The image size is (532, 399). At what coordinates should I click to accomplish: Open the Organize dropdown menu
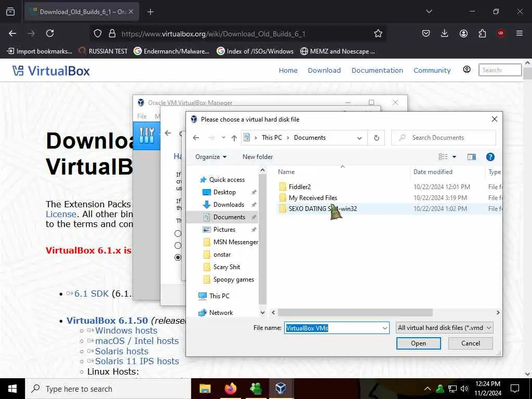pyautogui.click(x=211, y=157)
